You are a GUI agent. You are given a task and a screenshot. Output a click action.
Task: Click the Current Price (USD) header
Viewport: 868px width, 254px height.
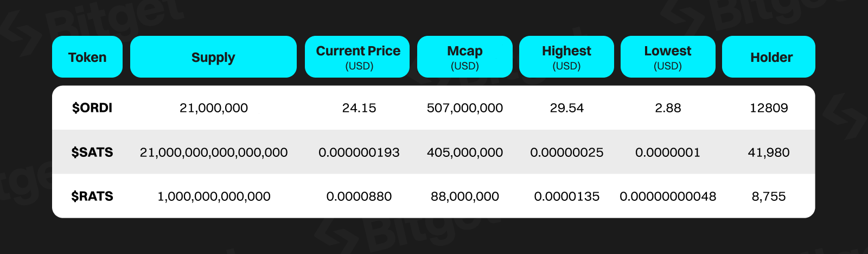[x=358, y=57]
